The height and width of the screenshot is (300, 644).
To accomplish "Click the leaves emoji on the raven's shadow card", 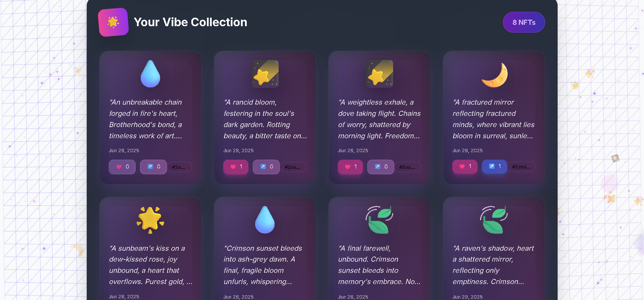I will click(x=494, y=219).
